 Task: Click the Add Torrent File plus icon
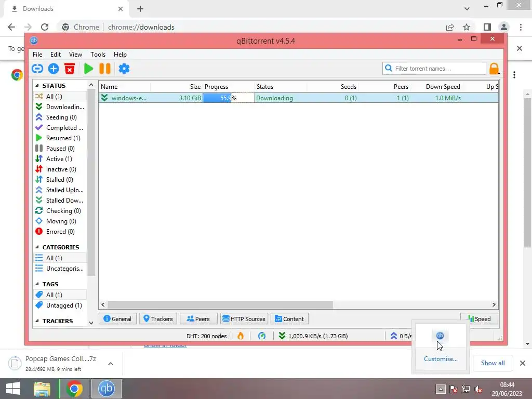54,69
